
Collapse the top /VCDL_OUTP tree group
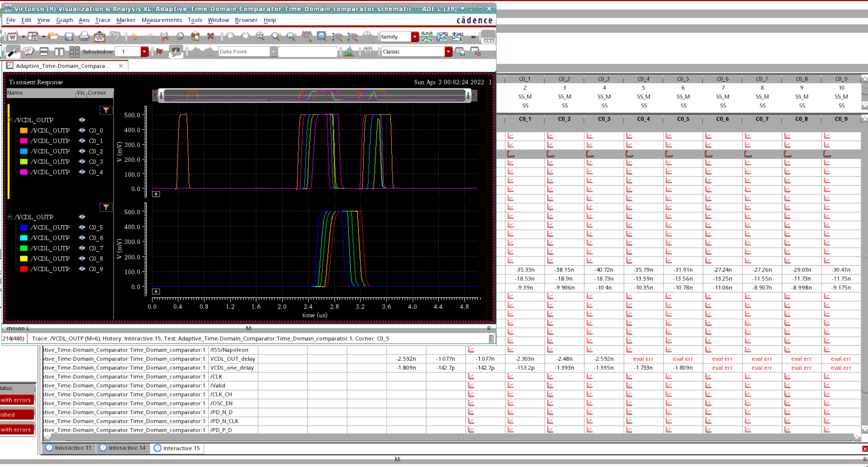(10, 120)
